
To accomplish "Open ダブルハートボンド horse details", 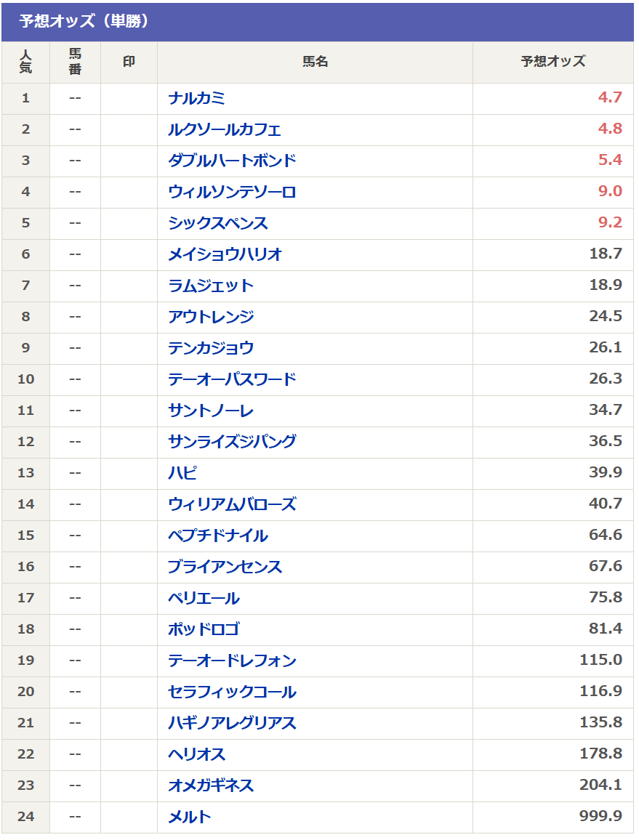I will (232, 161).
